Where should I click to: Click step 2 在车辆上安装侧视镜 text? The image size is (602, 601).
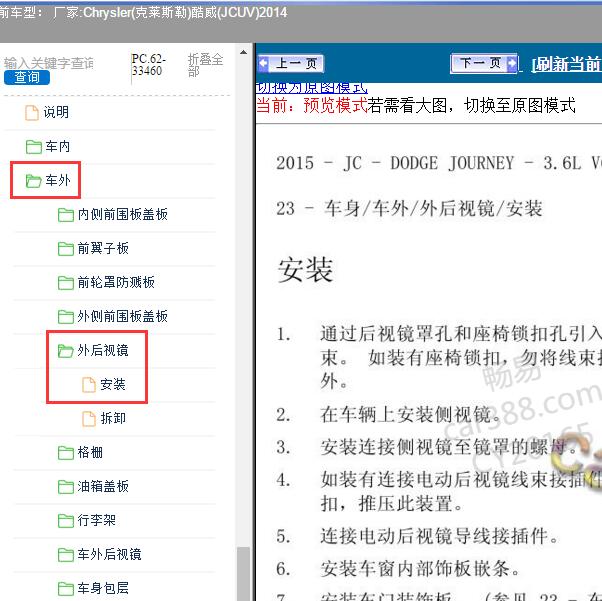click(410, 415)
